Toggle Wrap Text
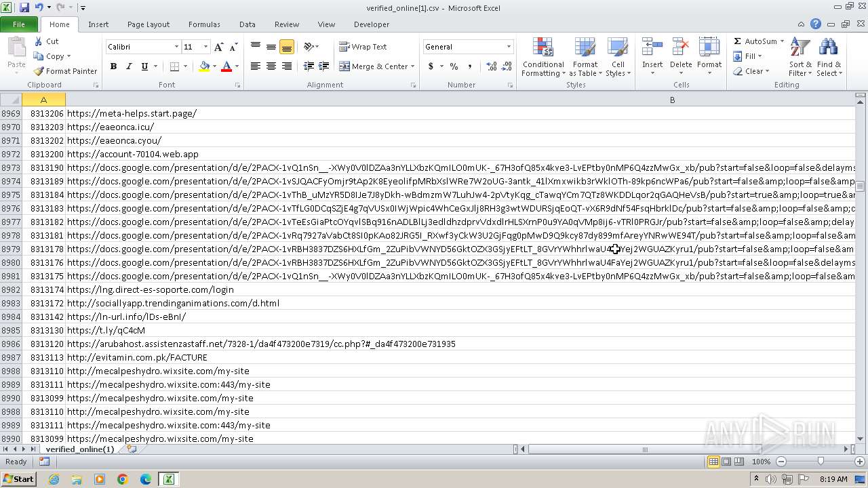This screenshot has height=488, width=868. (363, 47)
